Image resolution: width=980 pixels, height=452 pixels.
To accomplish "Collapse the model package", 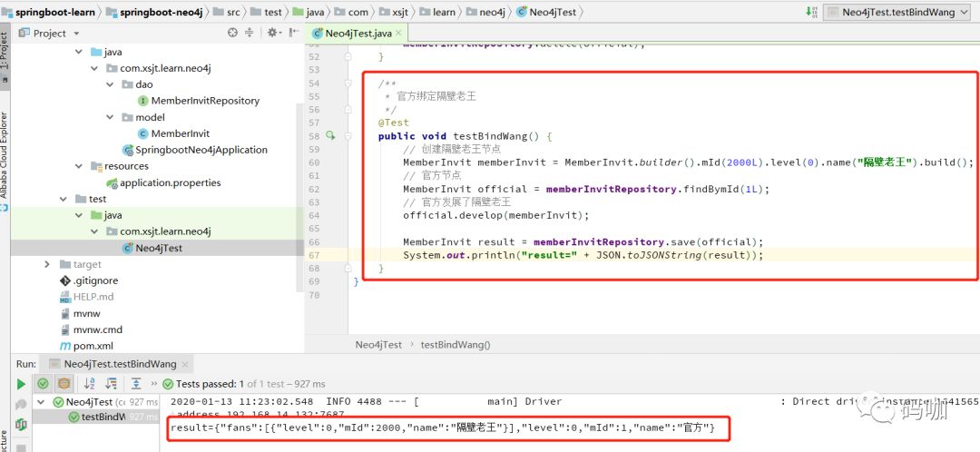I will [x=111, y=117].
